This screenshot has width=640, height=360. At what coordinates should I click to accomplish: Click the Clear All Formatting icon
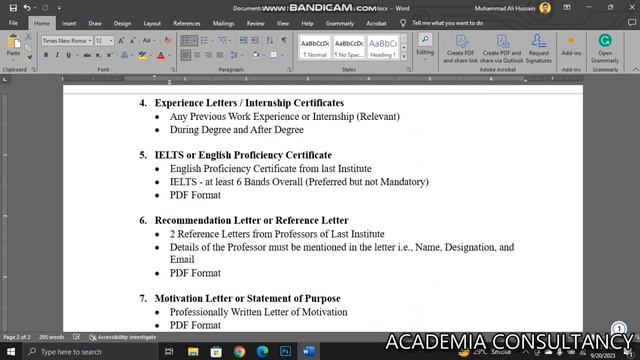(168, 41)
